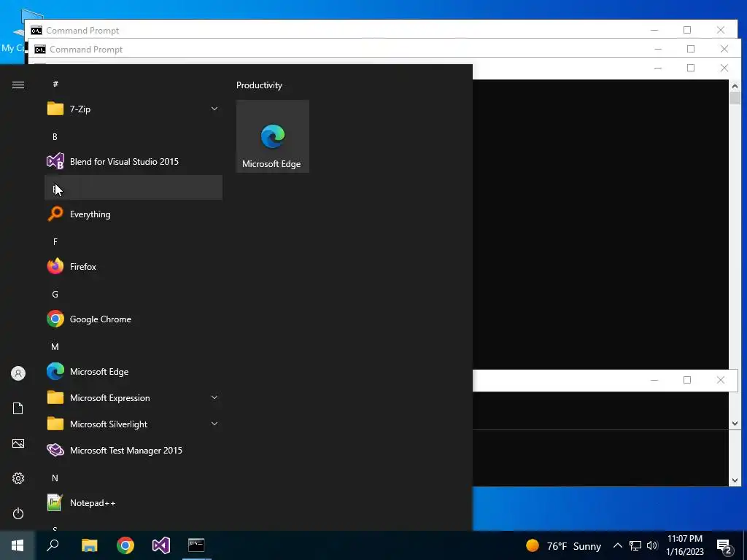747x560 pixels.
Task: Show hidden system tray icons
Action: pos(617,545)
